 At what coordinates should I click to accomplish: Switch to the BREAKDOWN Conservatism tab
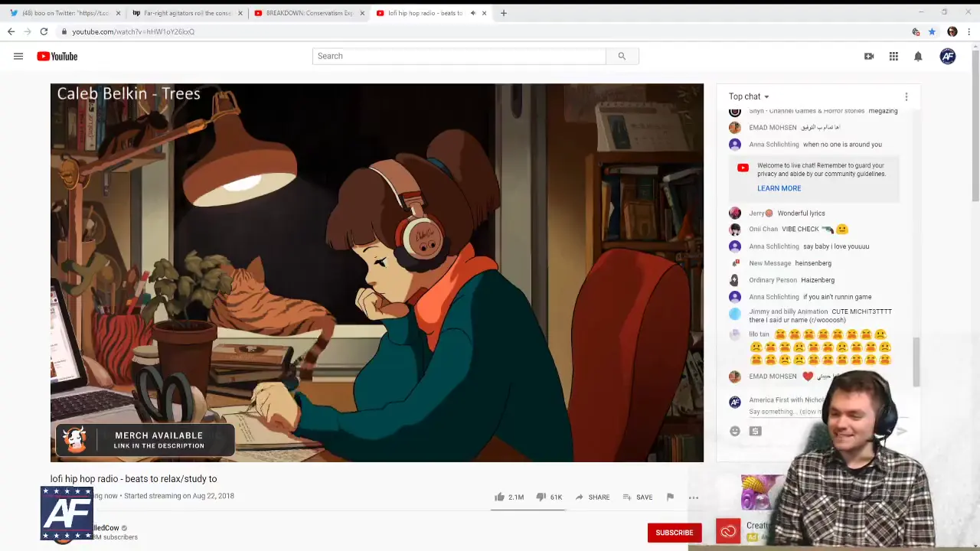pyautogui.click(x=306, y=13)
